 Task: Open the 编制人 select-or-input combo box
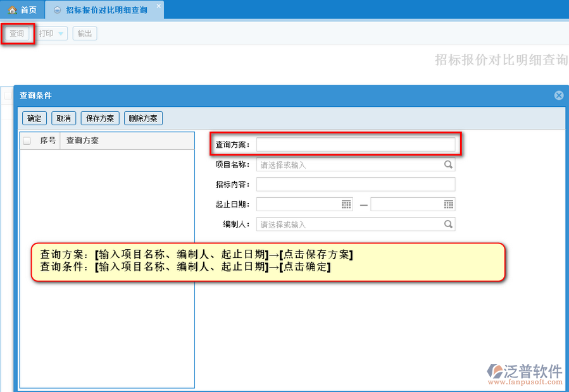pyautogui.click(x=350, y=224)
